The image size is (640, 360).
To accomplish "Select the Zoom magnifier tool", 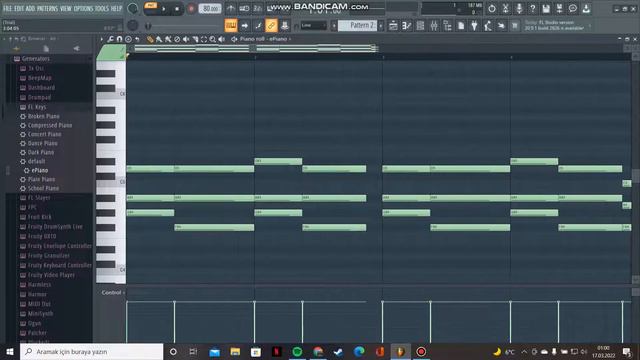I will click(213, 39).
